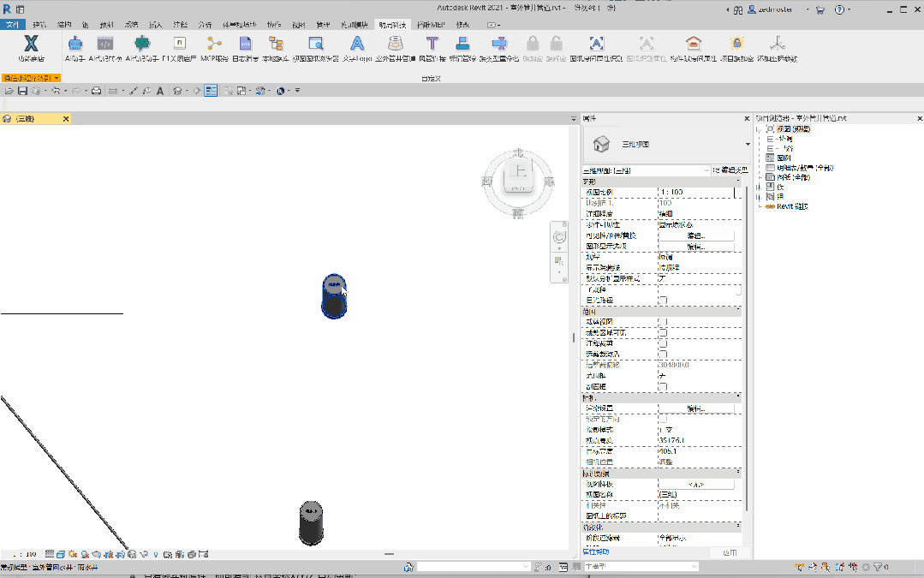924x578 pixels.
Task: Collapse the 范围 extents section in Properties
Action: point(738,311)
